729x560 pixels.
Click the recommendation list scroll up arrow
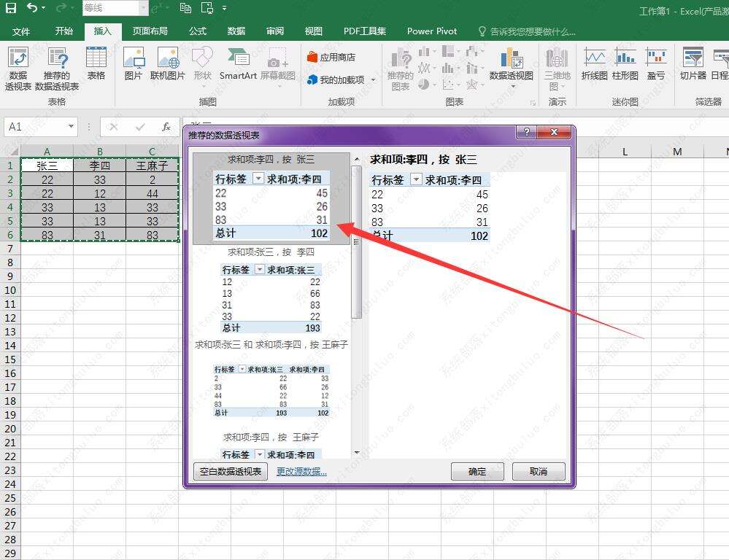[357, 160]
